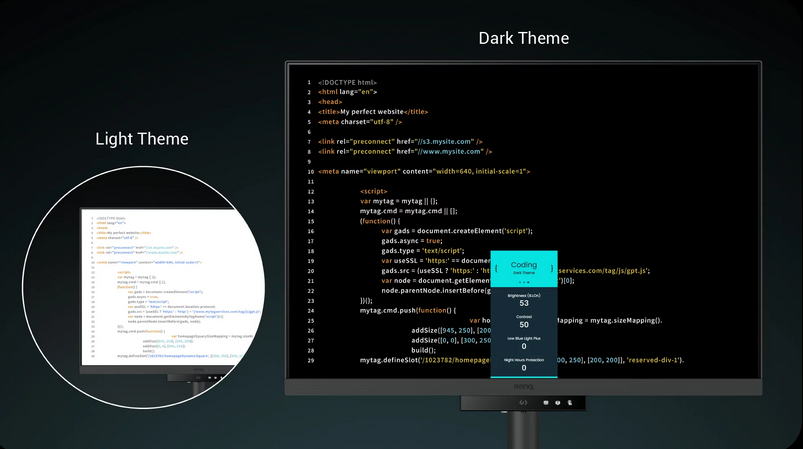Click the meta name="viewport" line
The width and height of the screenshot is (803, 449).
pyautogui.click(x=424, y=172)
